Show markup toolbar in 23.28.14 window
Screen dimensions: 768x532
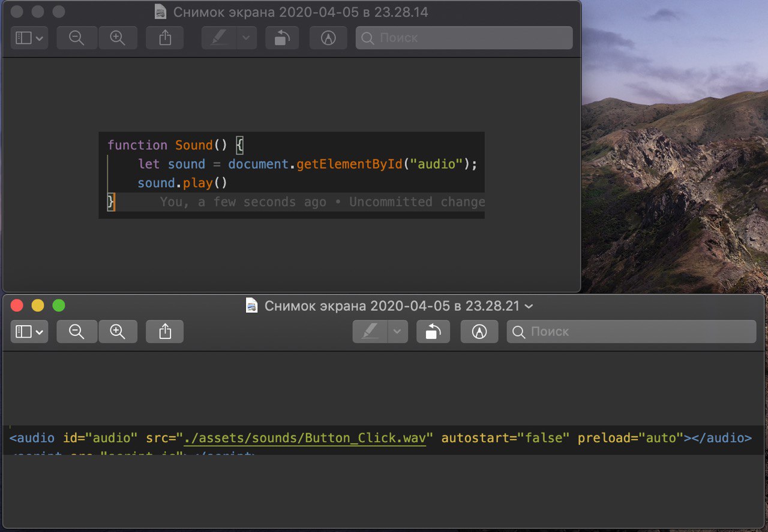coord(328,38)
